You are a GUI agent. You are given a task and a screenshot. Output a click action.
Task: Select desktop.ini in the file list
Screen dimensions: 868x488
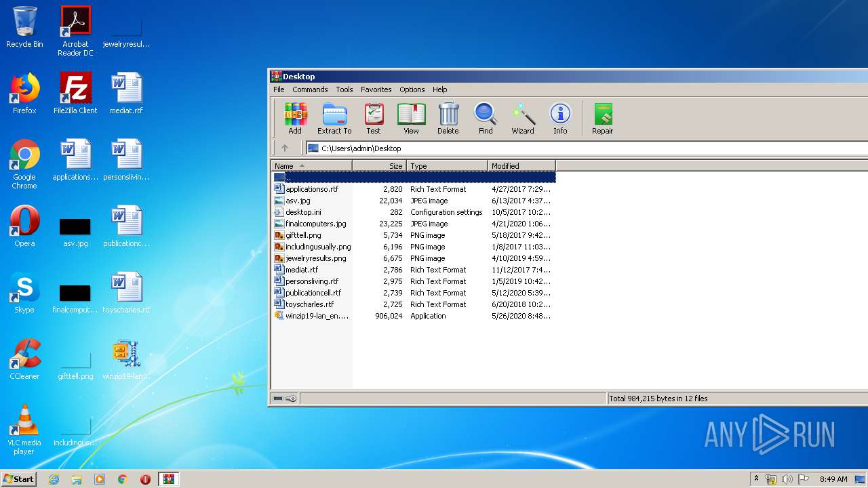(x=414, y=212)
